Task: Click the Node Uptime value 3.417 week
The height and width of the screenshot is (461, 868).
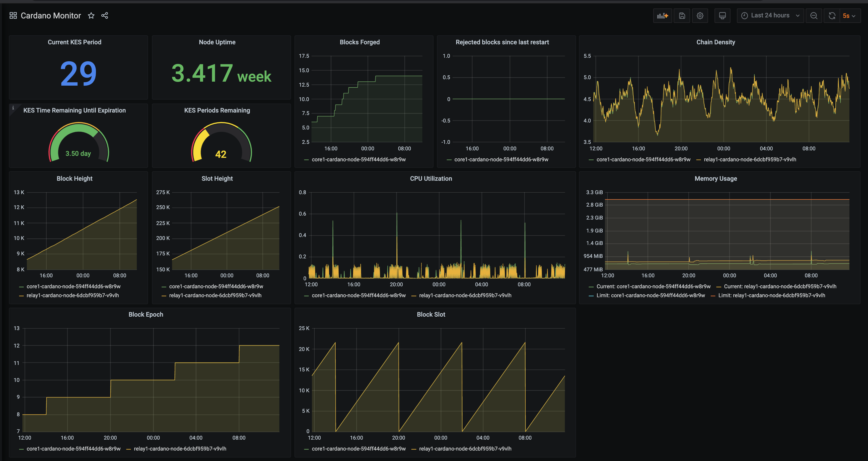Action: pyautogui.click(x=221, y=73)
